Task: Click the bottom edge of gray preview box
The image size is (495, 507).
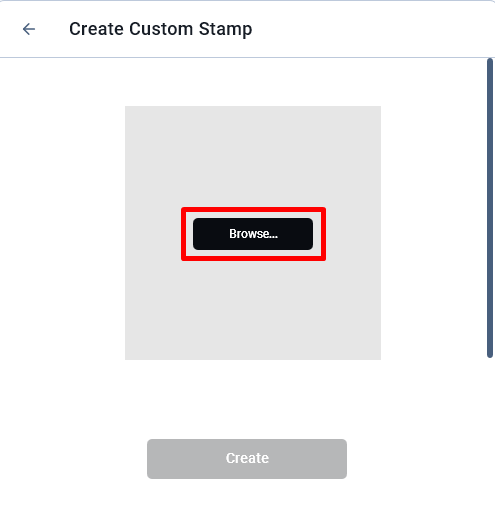Action: (253, 357)
